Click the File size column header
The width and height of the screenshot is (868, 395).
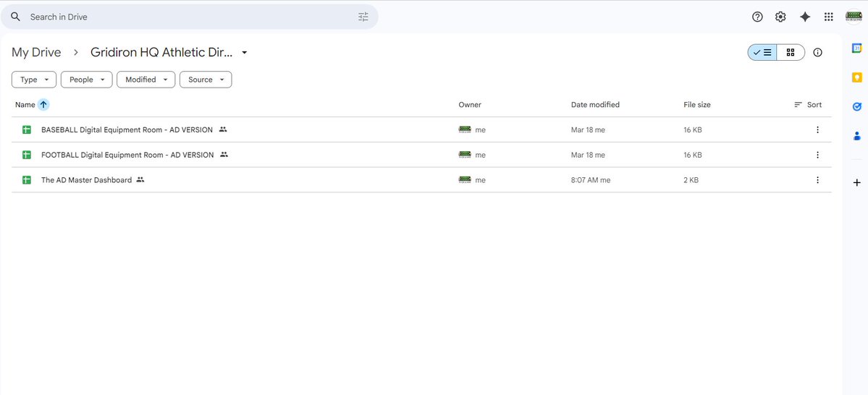pos(697,105)
